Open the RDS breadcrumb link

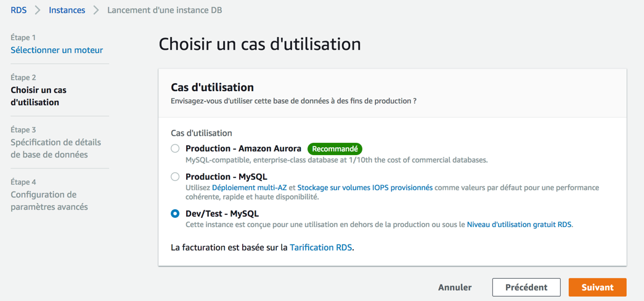18,10
